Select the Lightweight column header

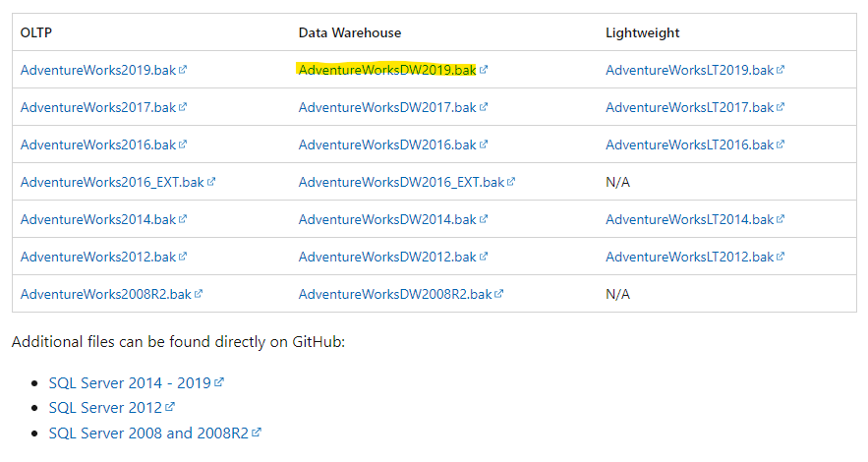[x=642, y=33]
